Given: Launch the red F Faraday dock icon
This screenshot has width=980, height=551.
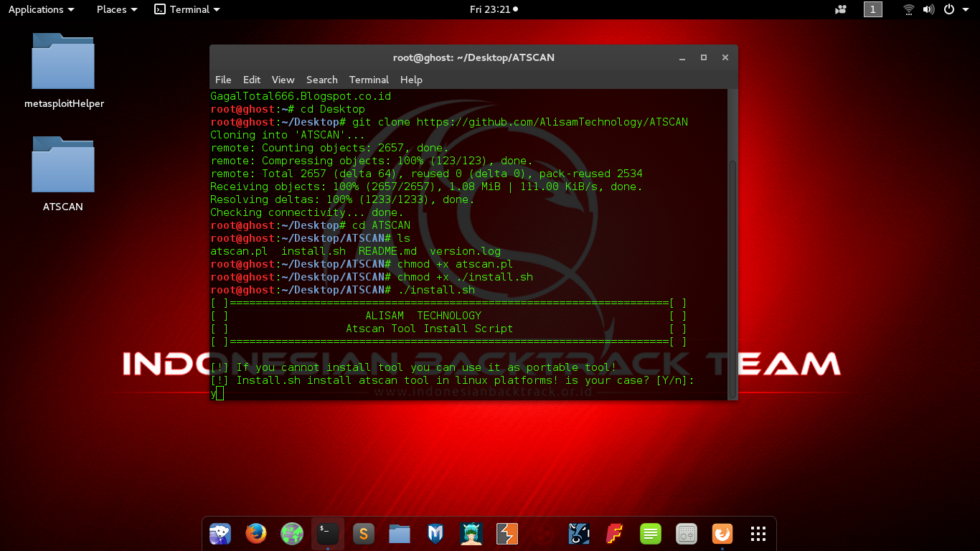Looking at the screenshot, I should coord(615,534).
